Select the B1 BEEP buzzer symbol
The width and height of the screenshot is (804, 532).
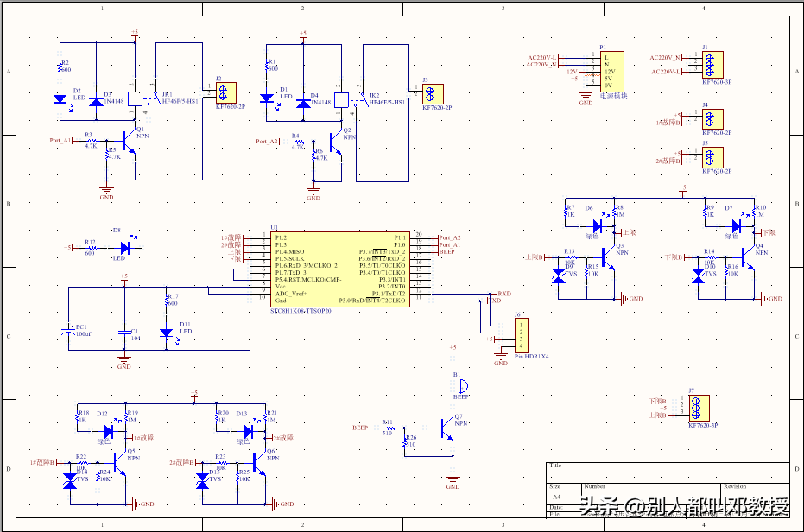[x=460, y=387]
